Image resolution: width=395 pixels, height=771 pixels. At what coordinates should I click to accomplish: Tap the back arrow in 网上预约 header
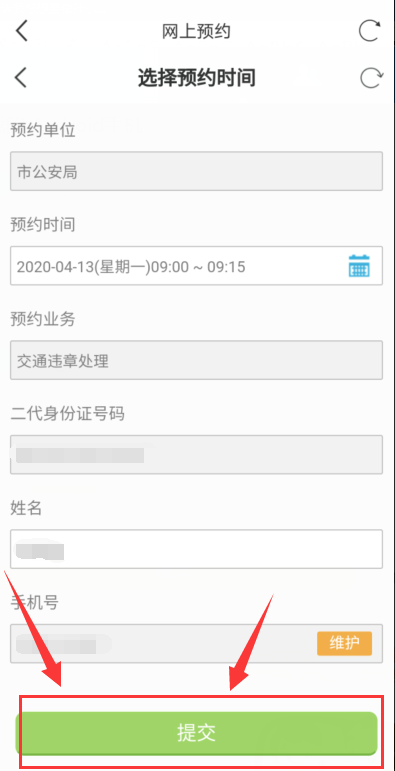(x=22, y=31)
